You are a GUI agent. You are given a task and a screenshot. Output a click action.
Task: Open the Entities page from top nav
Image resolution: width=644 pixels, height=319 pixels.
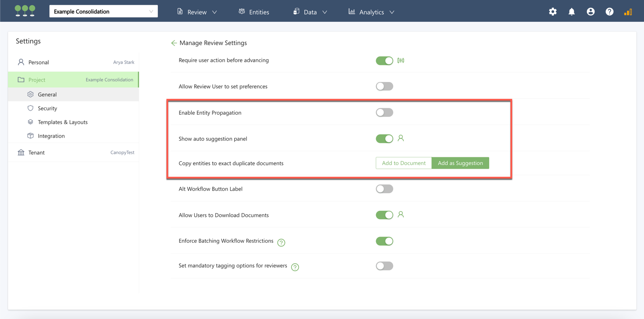(254, 12)
